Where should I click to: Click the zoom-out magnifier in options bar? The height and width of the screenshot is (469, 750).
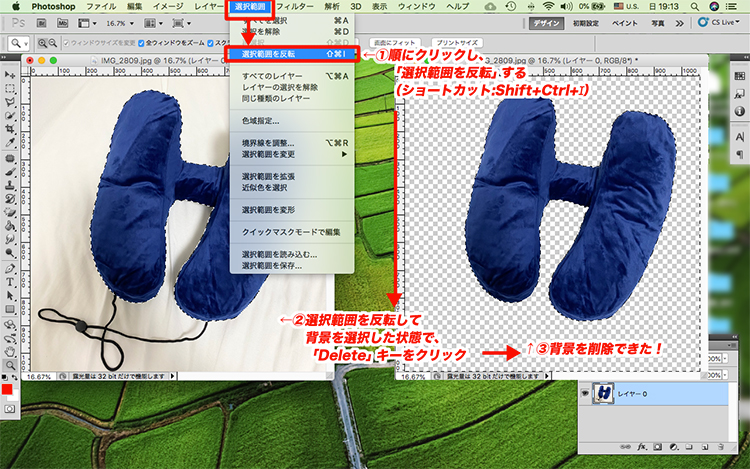pyautogui.click(x=53, y=43)
